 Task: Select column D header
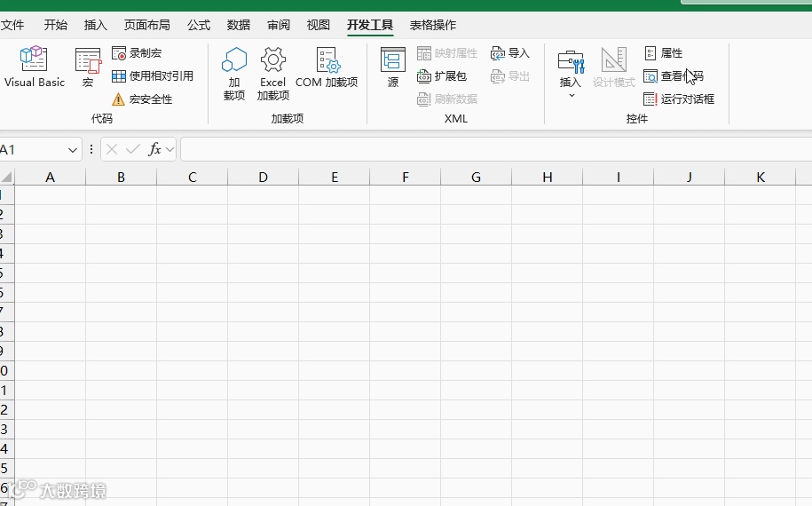[263, 178]
